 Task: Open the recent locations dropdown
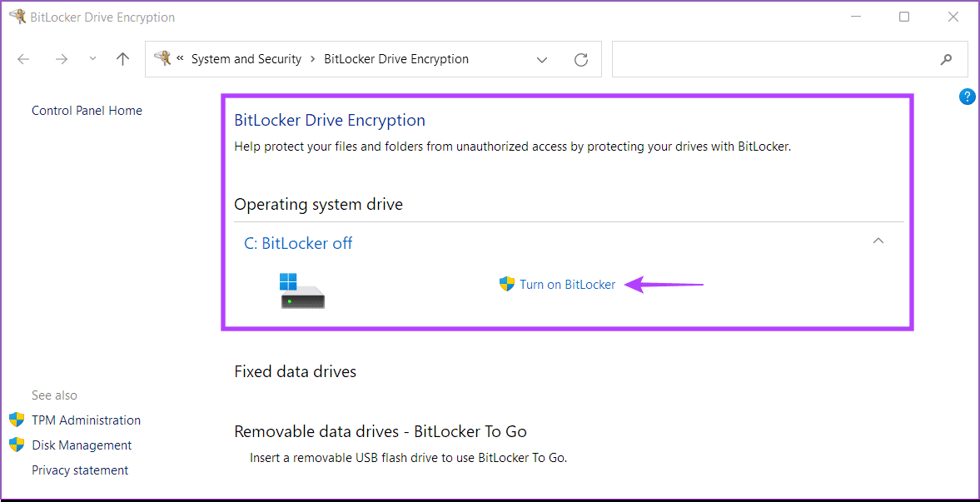[92, 59]
